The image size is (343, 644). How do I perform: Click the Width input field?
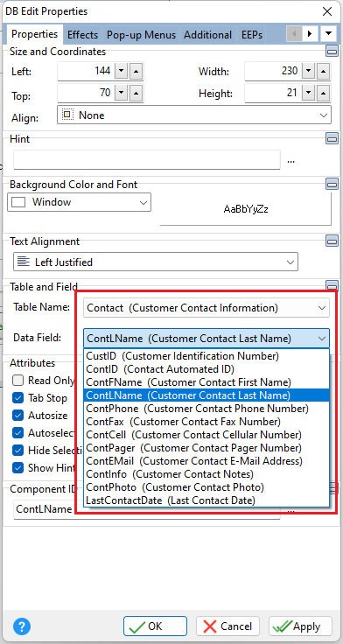pyautogui.click(x=273, y=72)
